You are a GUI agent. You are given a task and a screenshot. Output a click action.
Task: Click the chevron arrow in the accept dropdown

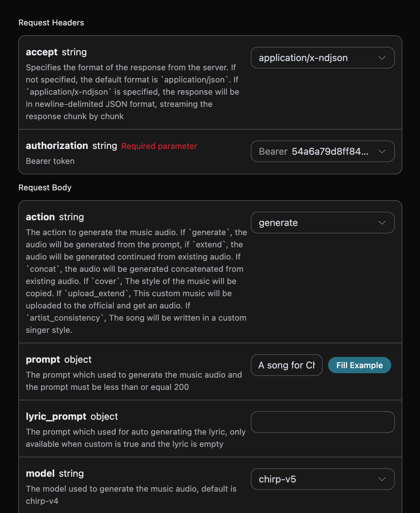coord(382,58)
